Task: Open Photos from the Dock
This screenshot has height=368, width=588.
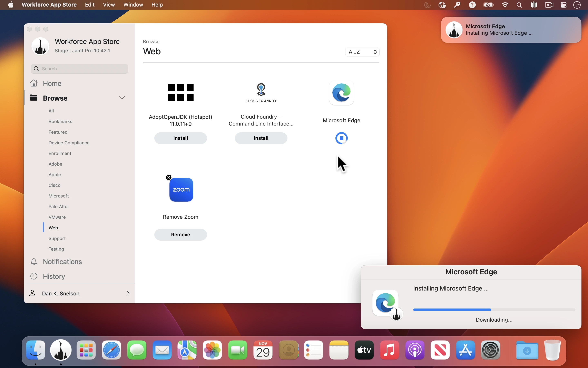Action: pos(212,350)
